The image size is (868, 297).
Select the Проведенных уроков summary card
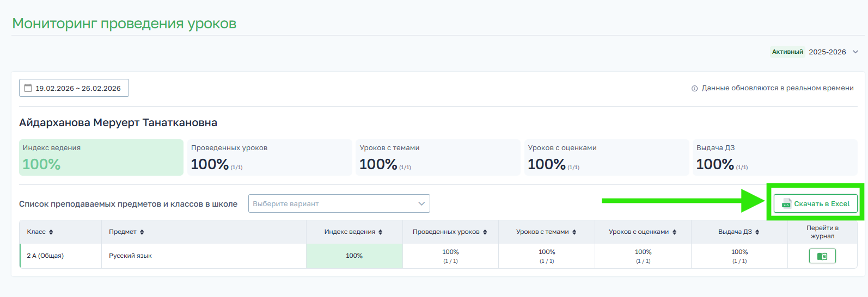(270, 157)
